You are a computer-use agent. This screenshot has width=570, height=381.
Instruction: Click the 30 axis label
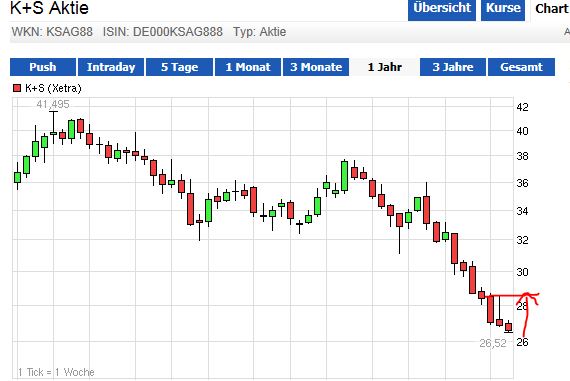coord(522,272)
